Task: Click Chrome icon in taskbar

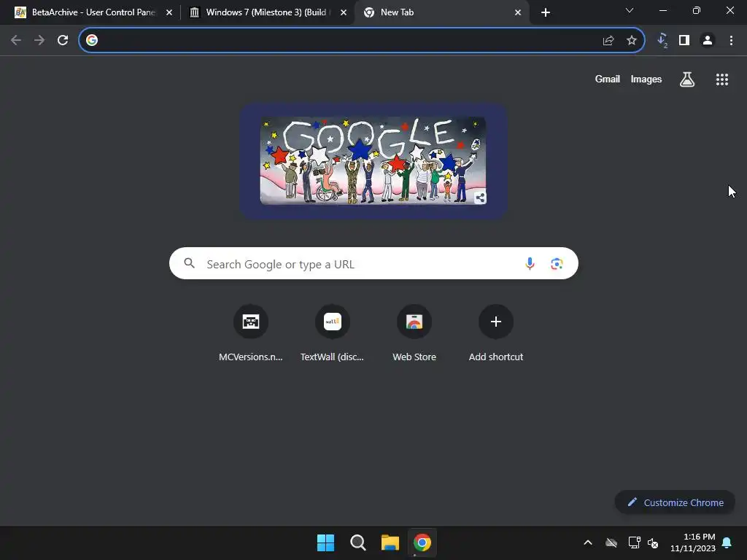Action: tap(422, 542)
